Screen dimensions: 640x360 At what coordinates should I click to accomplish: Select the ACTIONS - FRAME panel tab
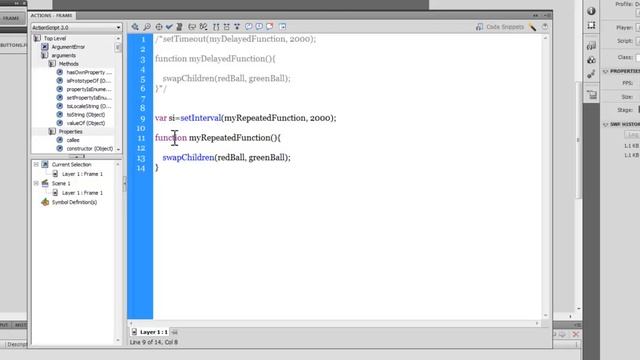pyautogui.click(x=51, y=16)
